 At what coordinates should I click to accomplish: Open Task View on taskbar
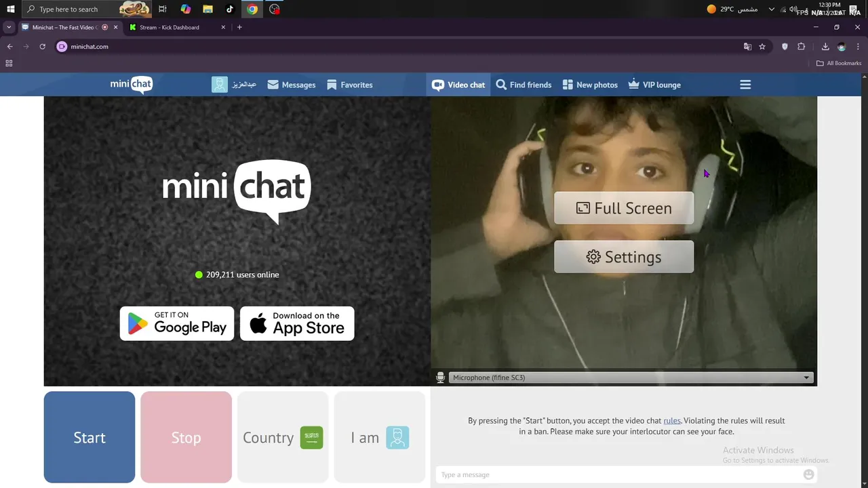point(163,9)
